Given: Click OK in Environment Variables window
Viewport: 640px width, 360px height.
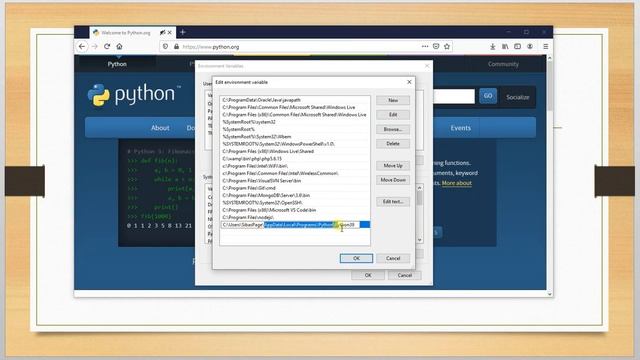Looking at the screenshot, I should coord(368,276).
